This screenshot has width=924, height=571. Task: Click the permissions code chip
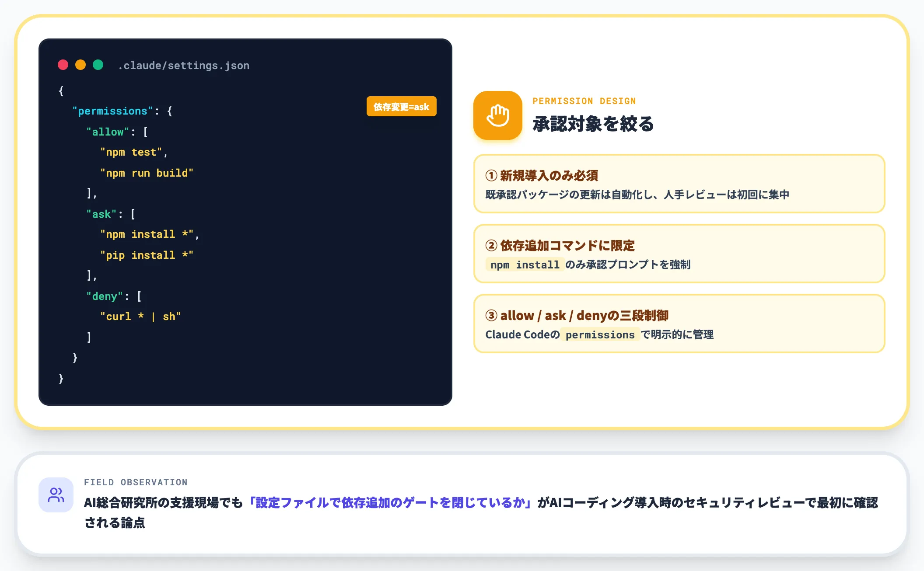tap(600, 334)
